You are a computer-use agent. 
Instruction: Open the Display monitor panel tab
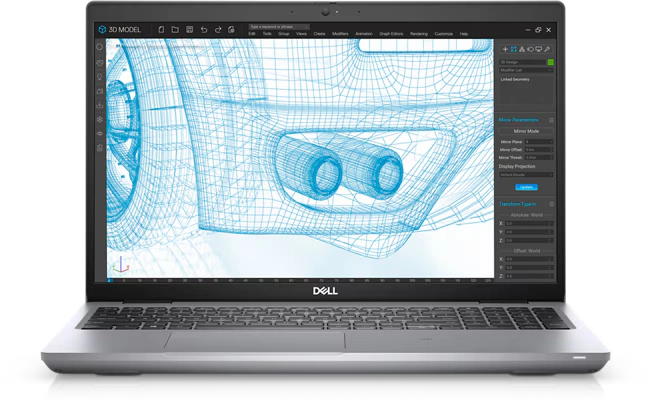(538, 49)
